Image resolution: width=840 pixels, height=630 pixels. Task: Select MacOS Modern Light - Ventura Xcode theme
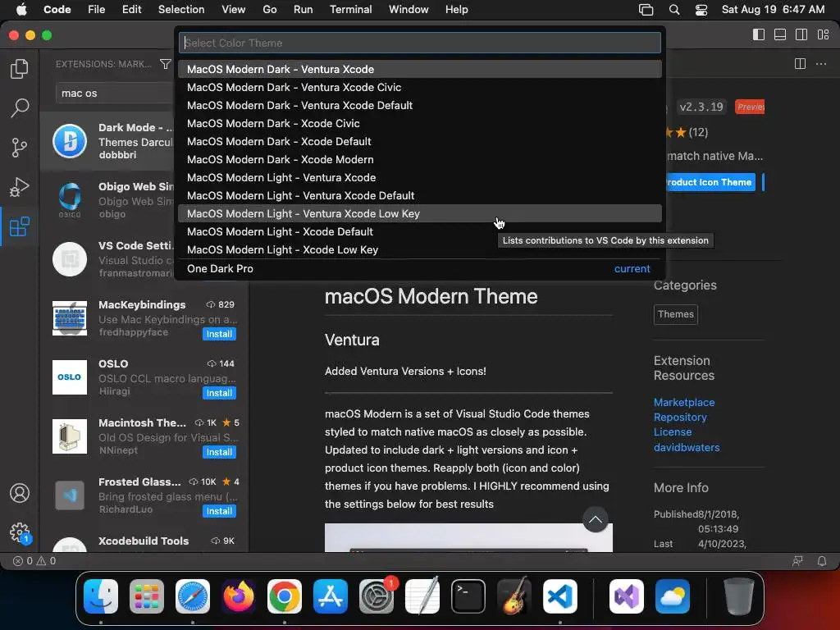click(x=420, y=177)
